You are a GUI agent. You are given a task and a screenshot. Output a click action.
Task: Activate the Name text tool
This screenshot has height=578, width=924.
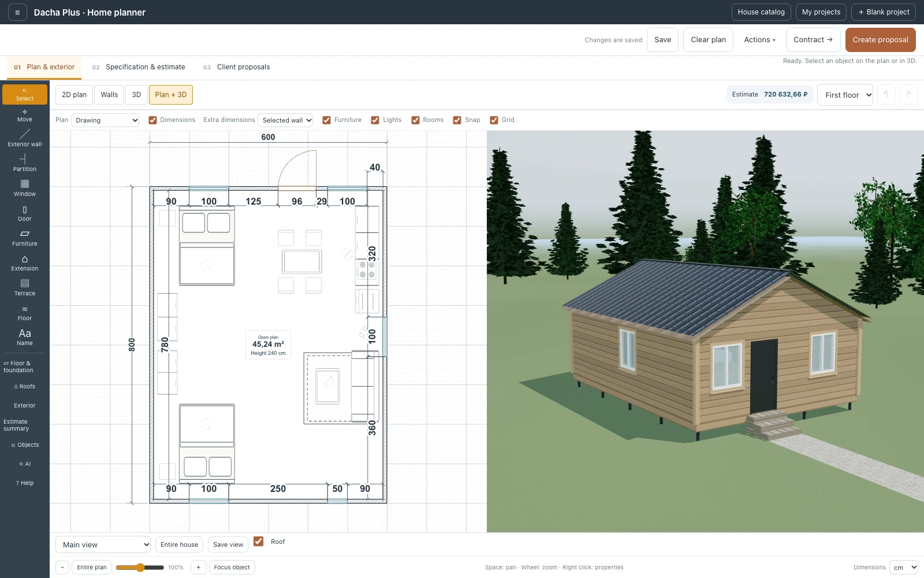click(x=25, y=337)
